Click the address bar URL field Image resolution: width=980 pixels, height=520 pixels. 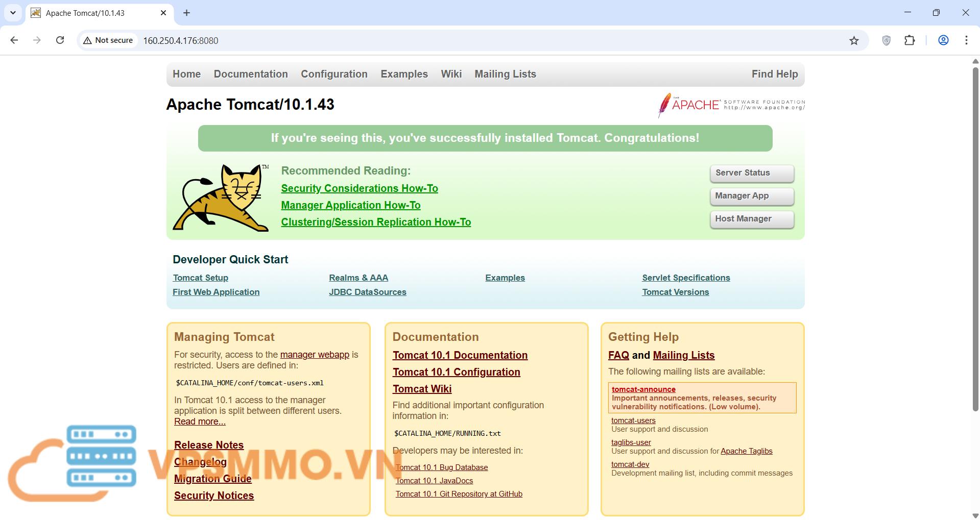click(x=460, y=40)
